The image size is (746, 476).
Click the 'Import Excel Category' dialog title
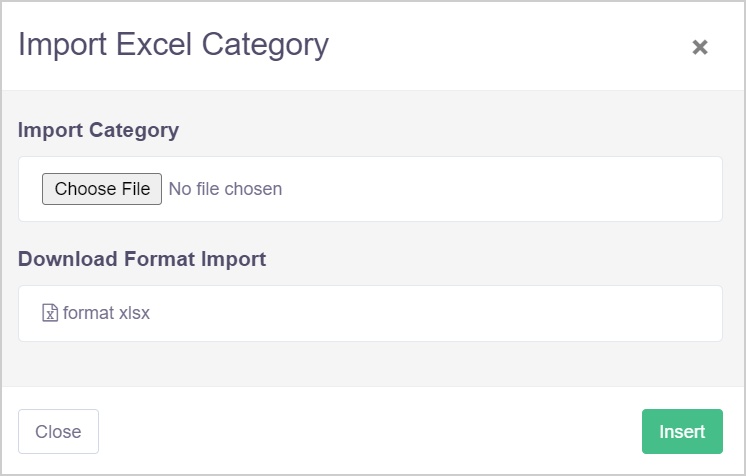[173, 45]
